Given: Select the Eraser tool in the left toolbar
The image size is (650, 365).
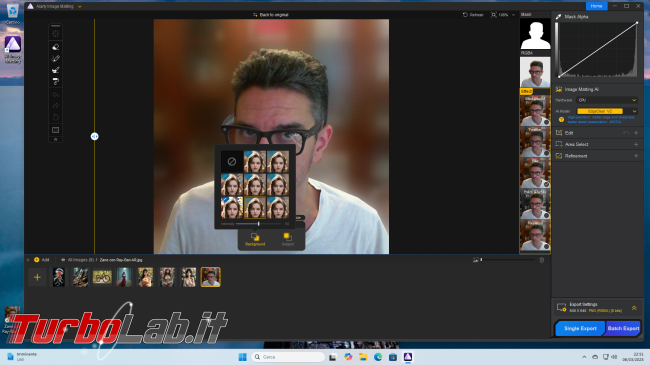Looking at the screenshot, I should pyautogui.click(x=56, y=47).
